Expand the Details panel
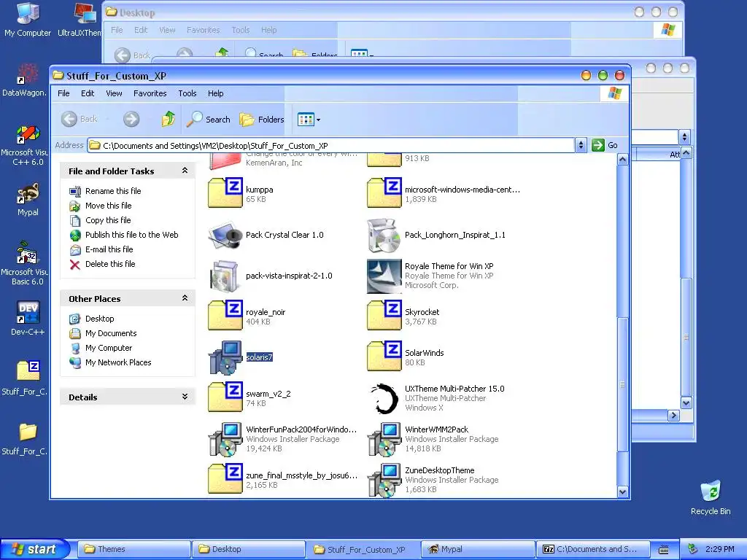This screenshot has width=747, height=560. click(185, 397)
